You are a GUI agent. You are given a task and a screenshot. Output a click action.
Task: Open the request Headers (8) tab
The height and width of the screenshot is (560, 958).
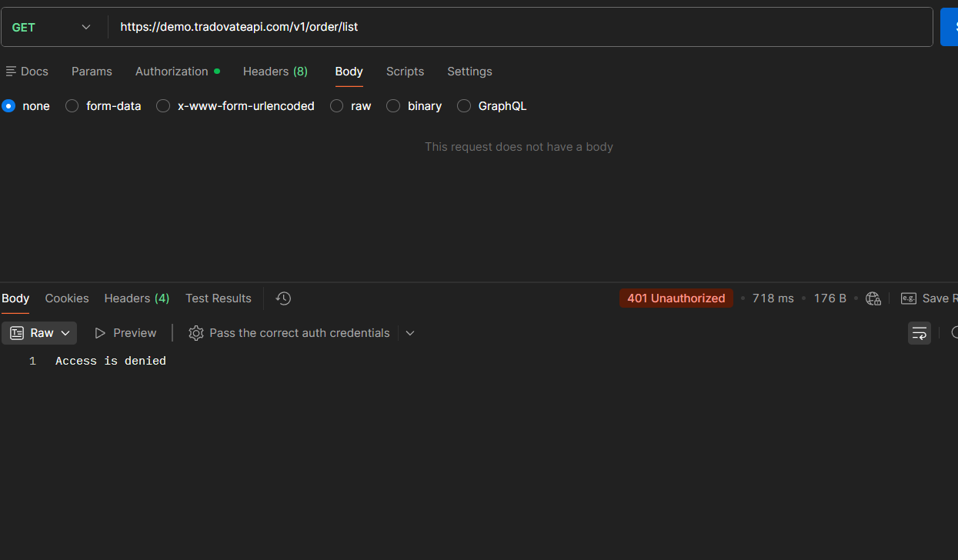(275, 72)
